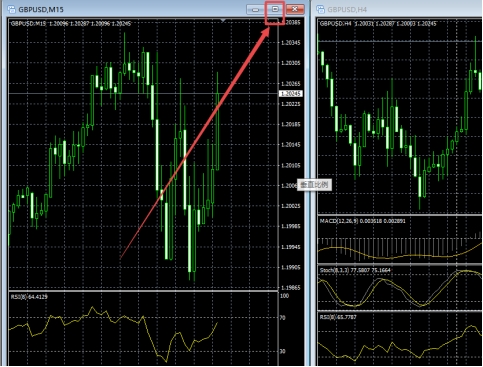Click the RSI level 70 scale label

[x=283, y=318]
